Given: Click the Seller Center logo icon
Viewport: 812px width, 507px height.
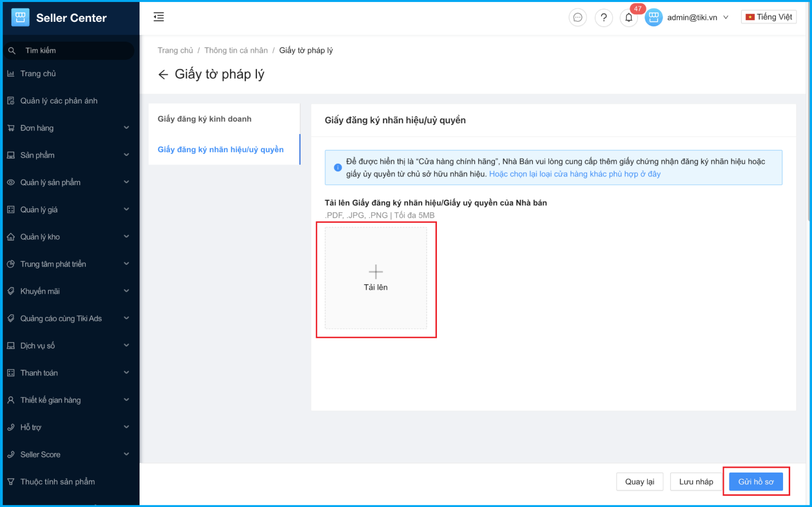Looking at the screenshot, I should (20, 18).
